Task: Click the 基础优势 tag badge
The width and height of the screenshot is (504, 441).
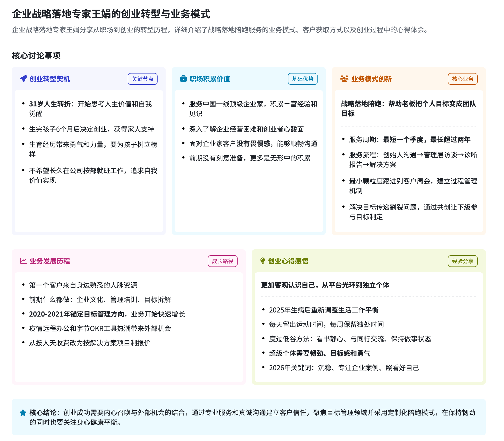Action: (x=302, y=79)
